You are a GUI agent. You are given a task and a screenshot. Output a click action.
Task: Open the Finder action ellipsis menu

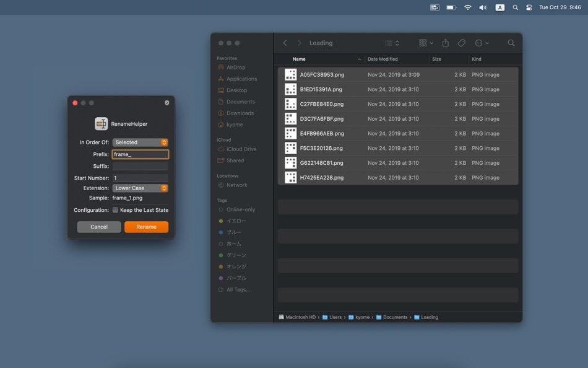point(482,43)
